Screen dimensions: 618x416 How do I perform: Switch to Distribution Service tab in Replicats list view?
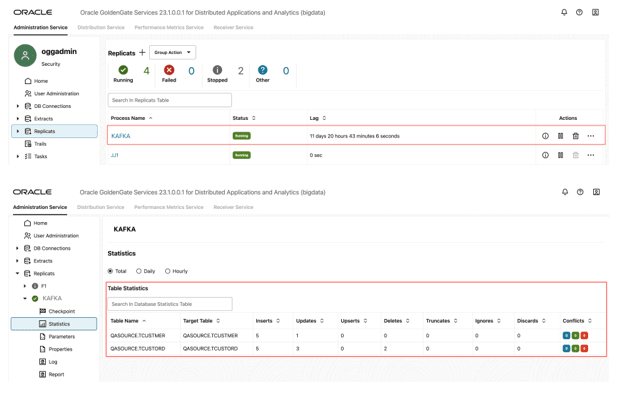[101, 27]
